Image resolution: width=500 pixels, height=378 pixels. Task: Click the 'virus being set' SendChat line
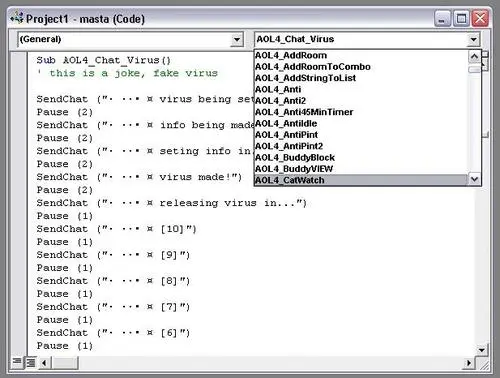[145, 99]
